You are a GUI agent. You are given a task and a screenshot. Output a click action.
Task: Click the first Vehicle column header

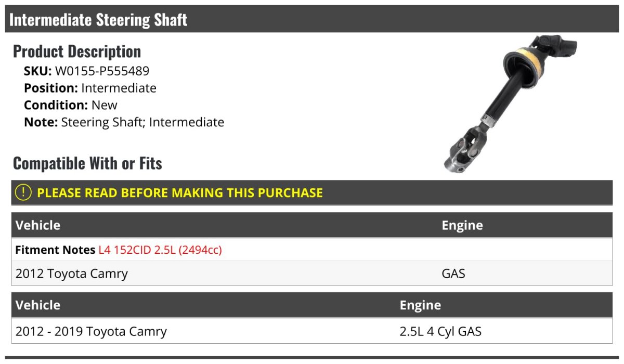click(x=38, y=225)
